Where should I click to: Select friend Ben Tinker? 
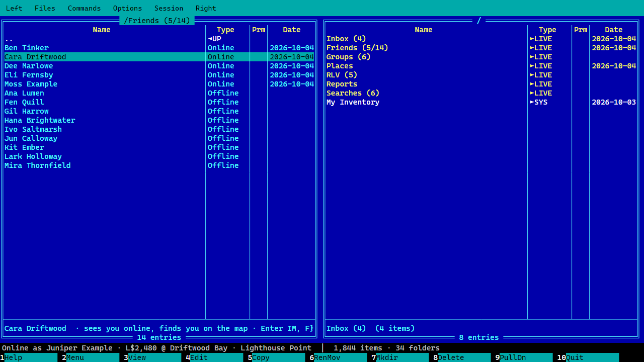coord(159,48)
